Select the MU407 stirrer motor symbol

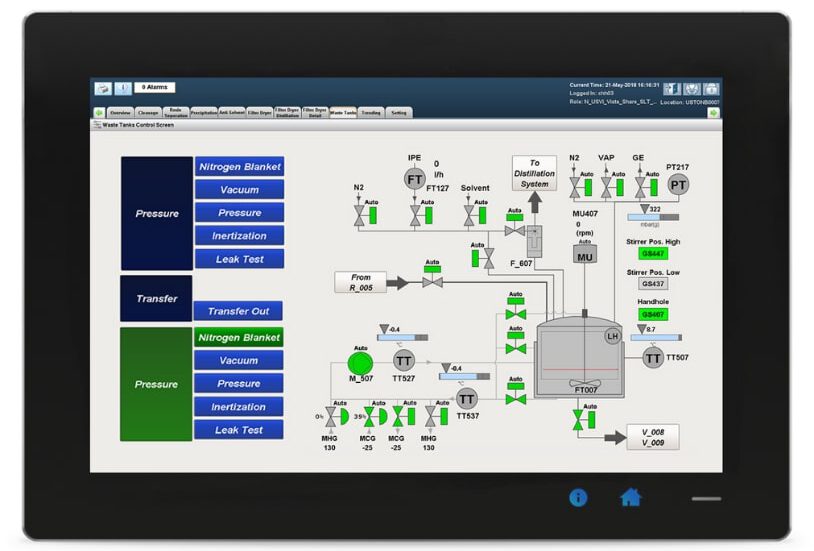pyautogui.click(x=585, y=256)
